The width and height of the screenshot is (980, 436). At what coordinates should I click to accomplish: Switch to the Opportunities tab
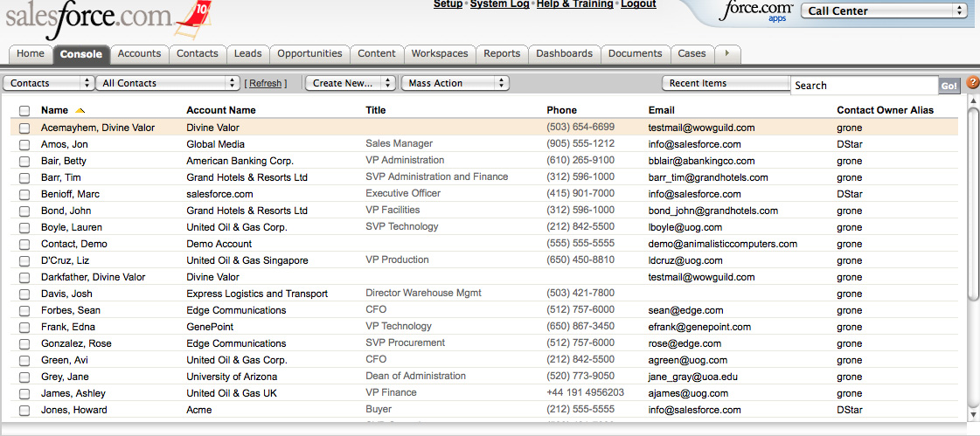309,53
